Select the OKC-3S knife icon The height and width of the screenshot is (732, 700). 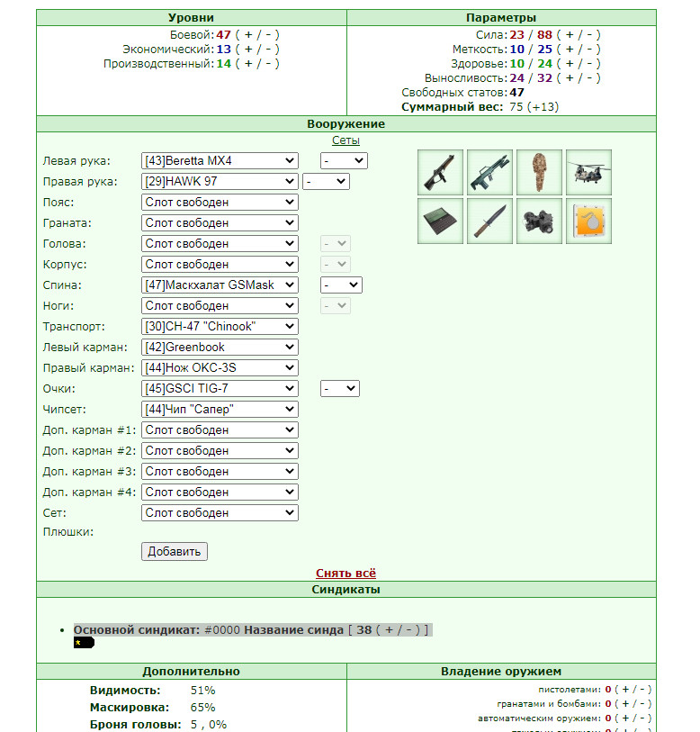[x=489, y=221]
